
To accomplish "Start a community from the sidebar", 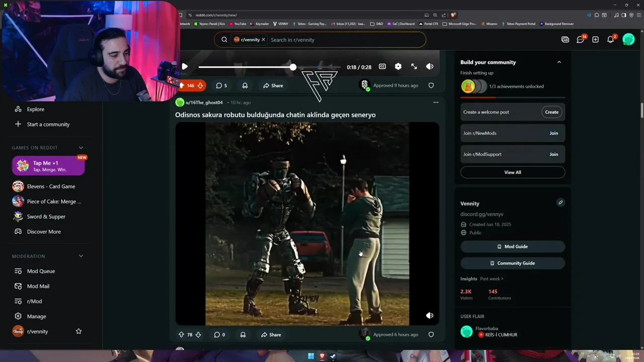I will click(48, 124).
